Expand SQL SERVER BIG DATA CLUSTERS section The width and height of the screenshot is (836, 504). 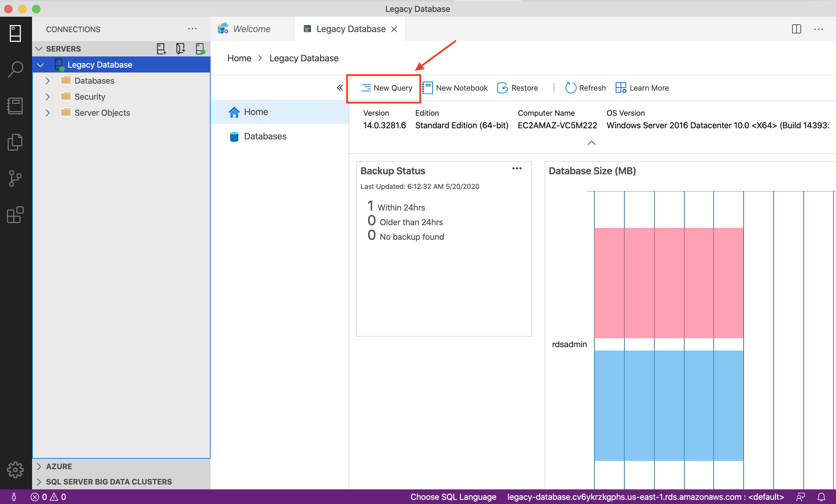(39, 482)
